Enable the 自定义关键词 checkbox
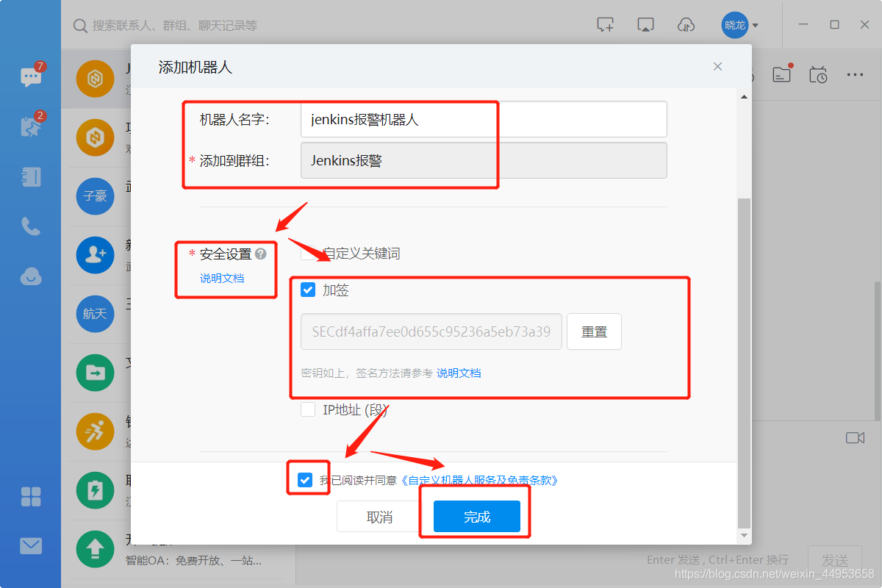The image size is (882, 588). (x=308, y=253)
